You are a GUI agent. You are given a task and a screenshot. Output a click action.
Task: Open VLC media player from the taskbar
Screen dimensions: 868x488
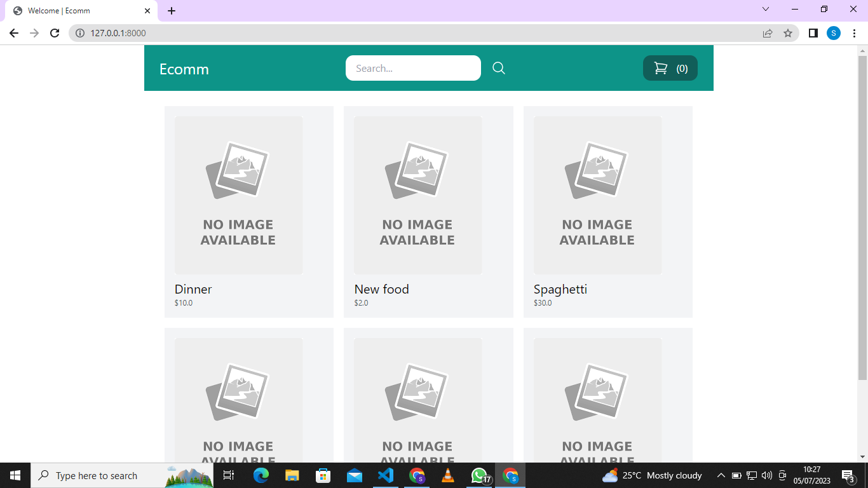[448, 475]
